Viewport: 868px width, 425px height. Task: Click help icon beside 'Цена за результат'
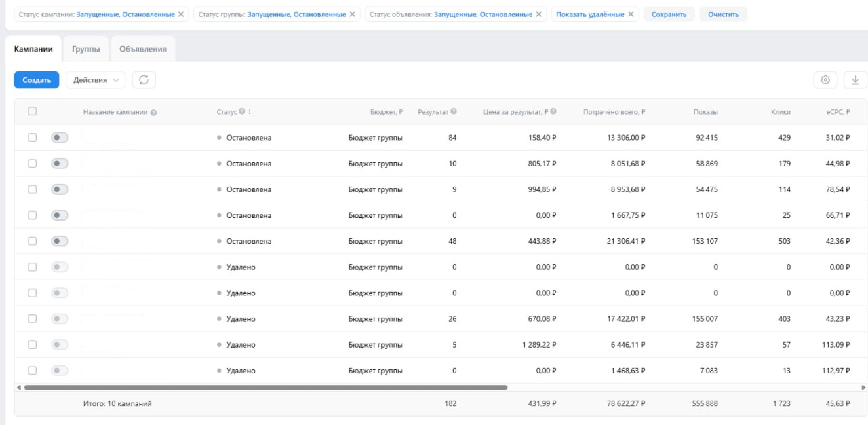pos(553,111)
